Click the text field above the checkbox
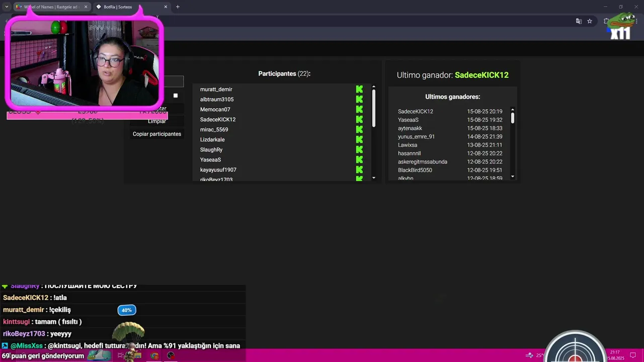The height and width of the screenshot is (362, 644). click(x=174, y=81)
